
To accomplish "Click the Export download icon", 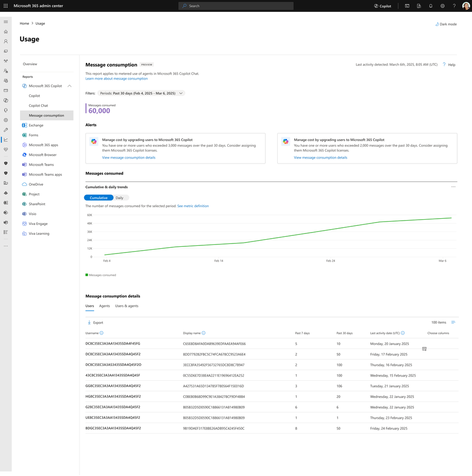I will click(x=89, y=323).
